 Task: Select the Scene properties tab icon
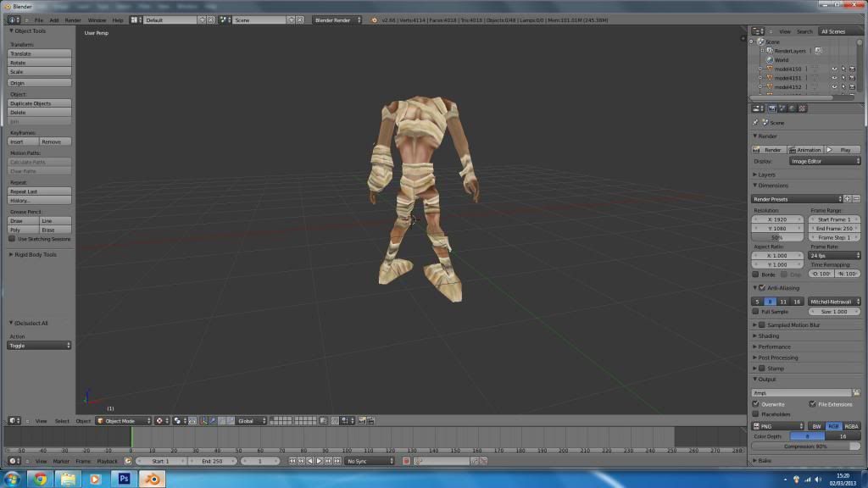782,108
